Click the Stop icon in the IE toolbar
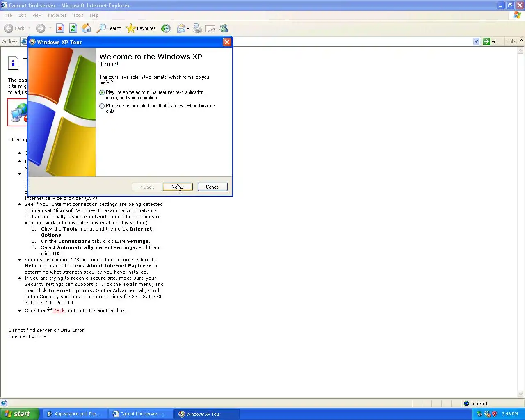The height and width of the screenshot is (420, 525). (60, 28)
